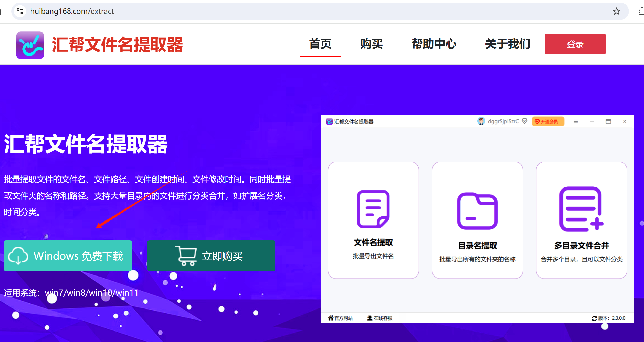Click the Windows 免费下载 button

[68, 256]
